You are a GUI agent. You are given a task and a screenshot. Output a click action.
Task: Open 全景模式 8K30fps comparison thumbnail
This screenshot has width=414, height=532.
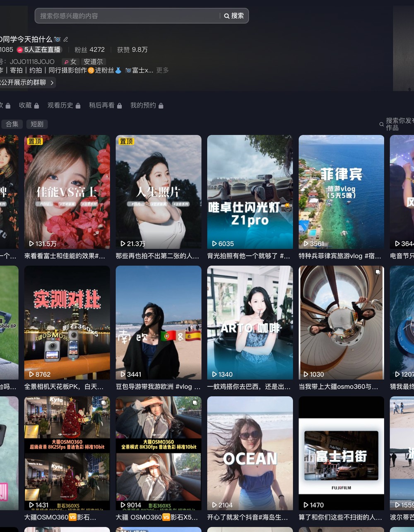(159, 453)
